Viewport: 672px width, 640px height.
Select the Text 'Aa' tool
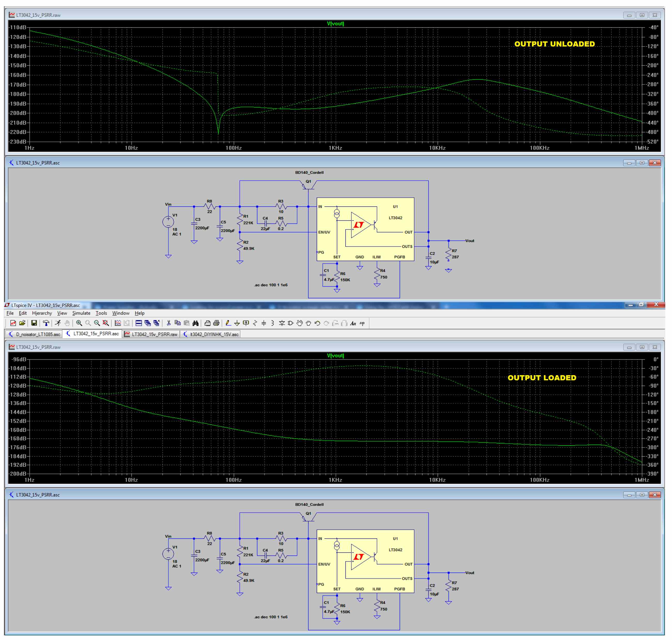(353, 323)
